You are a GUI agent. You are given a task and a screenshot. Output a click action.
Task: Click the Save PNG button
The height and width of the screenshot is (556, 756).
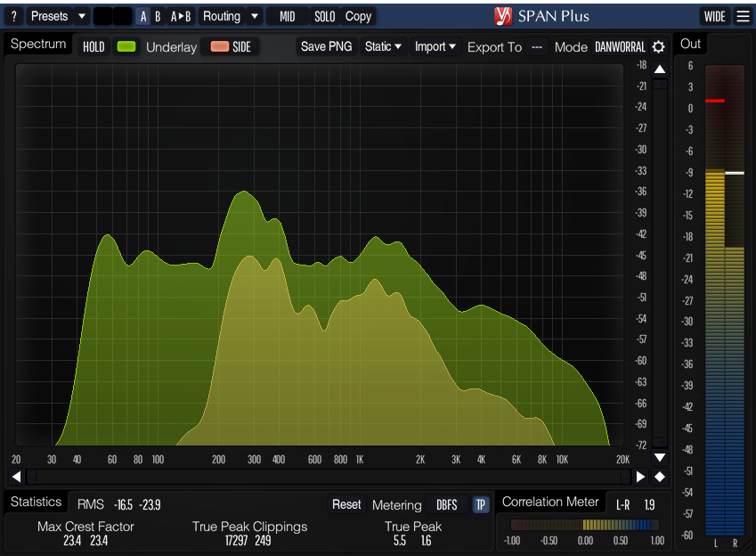coord(326,46)
